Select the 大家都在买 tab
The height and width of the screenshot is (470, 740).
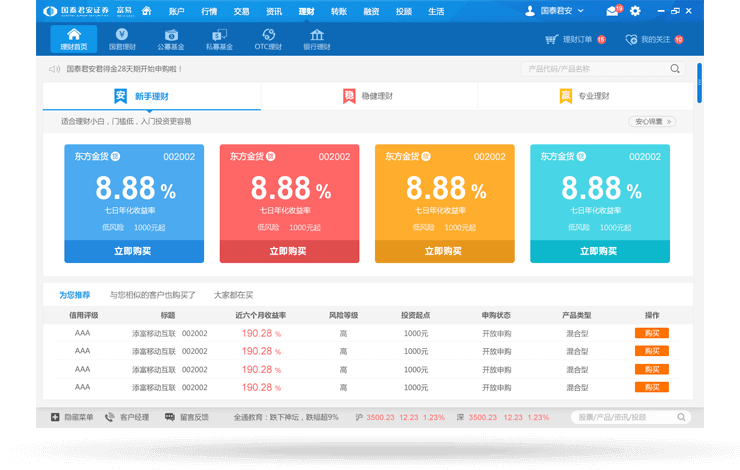[233, 295]
